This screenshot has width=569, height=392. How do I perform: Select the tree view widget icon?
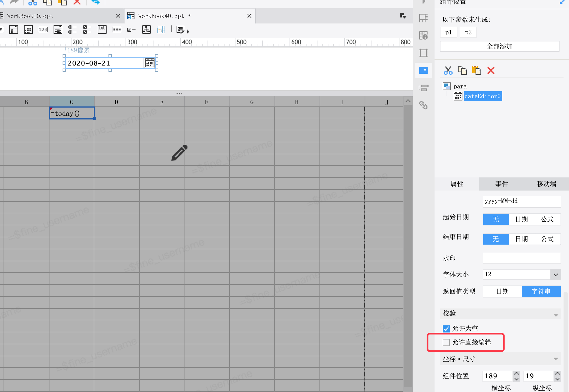tap(146, 29)
